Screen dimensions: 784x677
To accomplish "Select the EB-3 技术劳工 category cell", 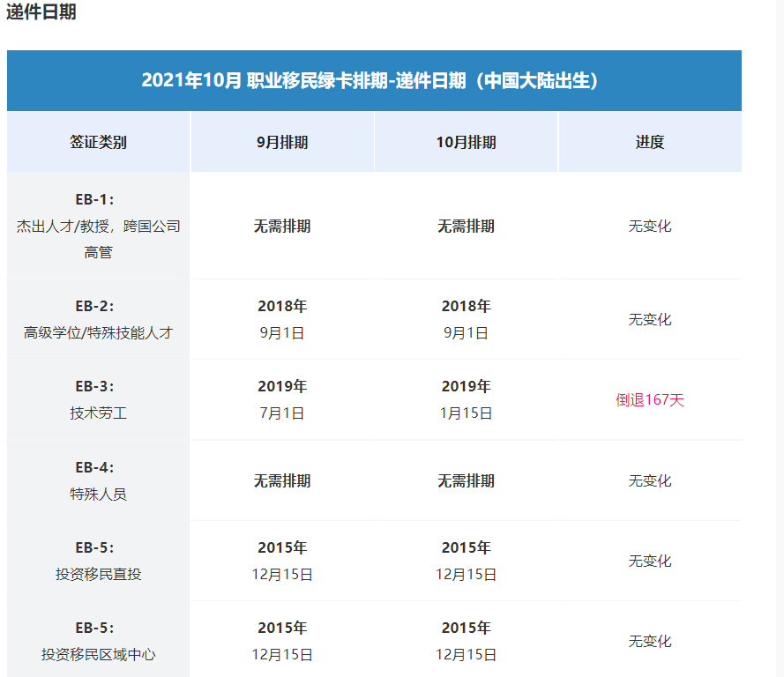I will 98,399.
